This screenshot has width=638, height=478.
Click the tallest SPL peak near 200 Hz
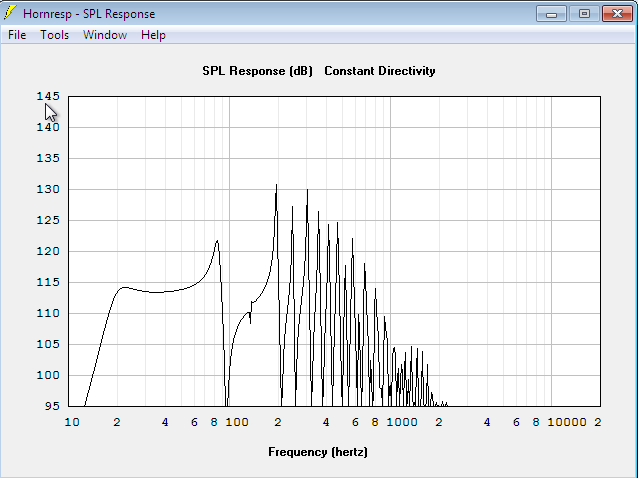coord(277,186)
